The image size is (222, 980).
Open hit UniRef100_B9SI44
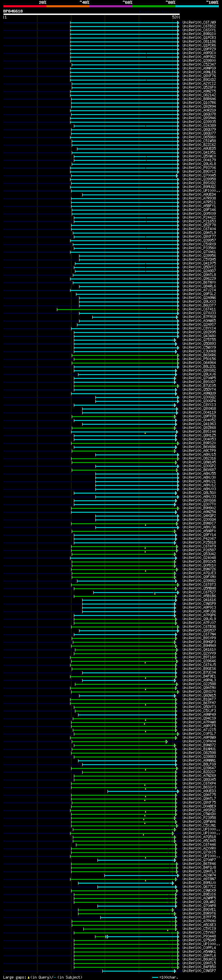click(199, 431)
